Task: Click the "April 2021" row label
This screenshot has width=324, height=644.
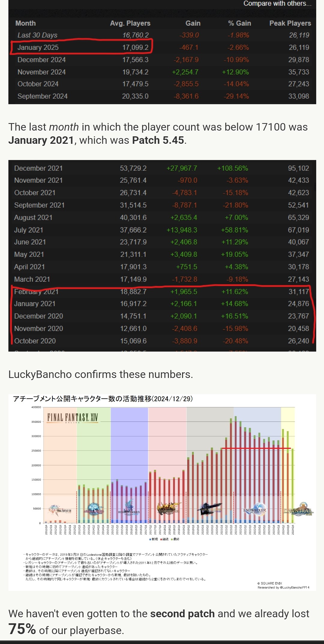Action: [x=29, y=267]
